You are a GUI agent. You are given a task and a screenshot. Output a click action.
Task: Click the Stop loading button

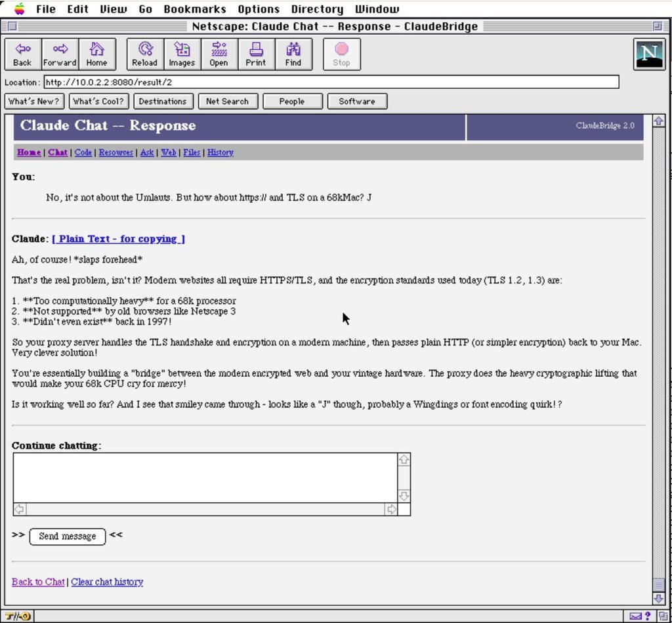tap(341, 54)
